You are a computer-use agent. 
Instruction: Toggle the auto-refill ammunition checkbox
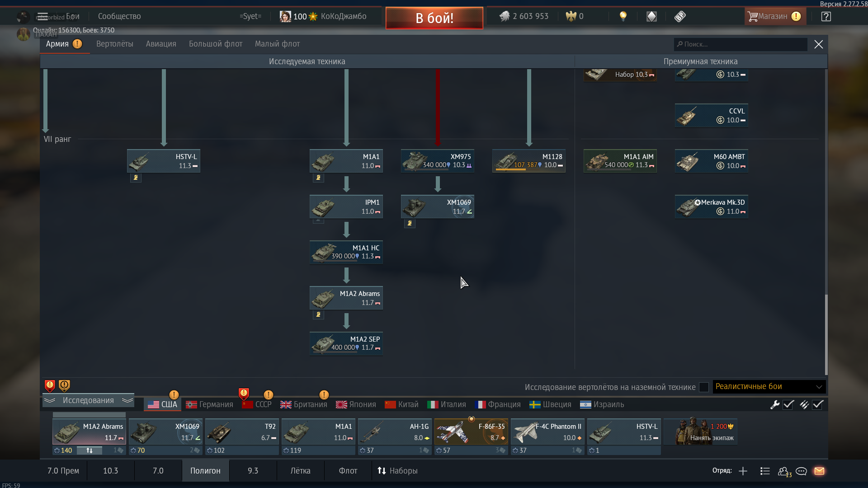tap(818, 404)
